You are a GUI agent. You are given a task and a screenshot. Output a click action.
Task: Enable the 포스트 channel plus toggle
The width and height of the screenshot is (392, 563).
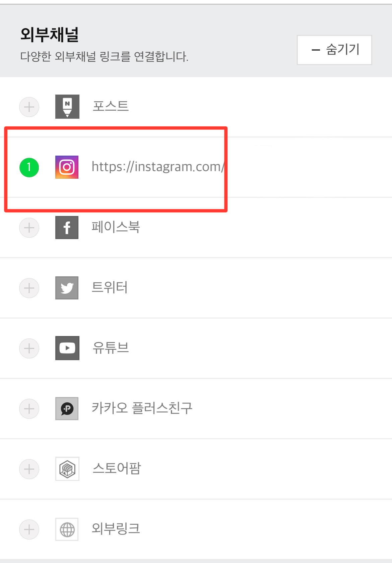point(29,107)
